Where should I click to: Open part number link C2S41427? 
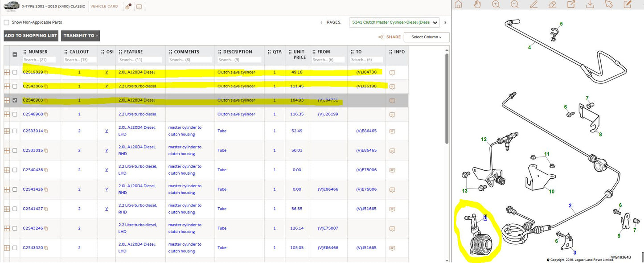[x=33, y=209]
